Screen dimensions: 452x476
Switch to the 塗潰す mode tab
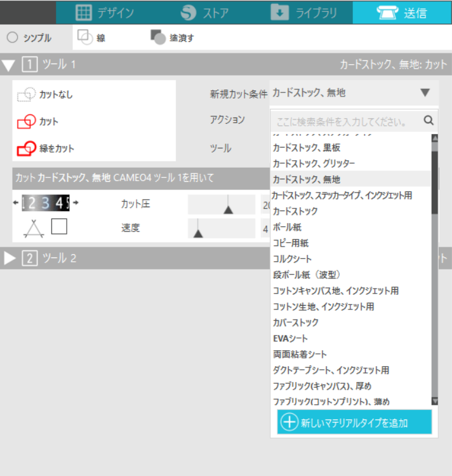(x=172, y=37)
